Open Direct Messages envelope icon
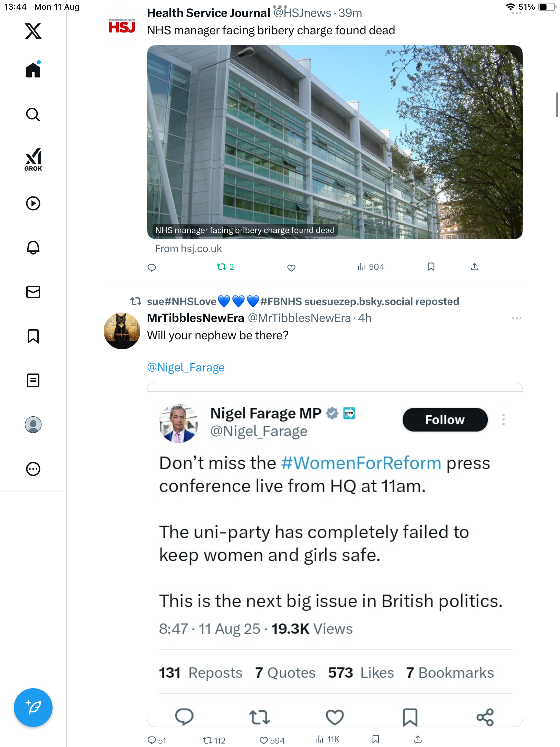This screenshot has height=747, width=560. coord(33,292)
